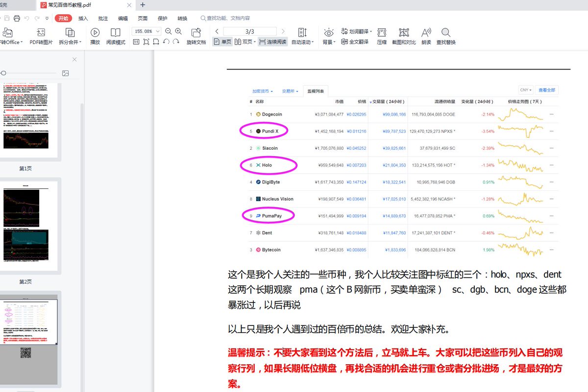The image size is (588, 392).
Task: Click the DigiByte name in table
Action: [x=271, y=182]
